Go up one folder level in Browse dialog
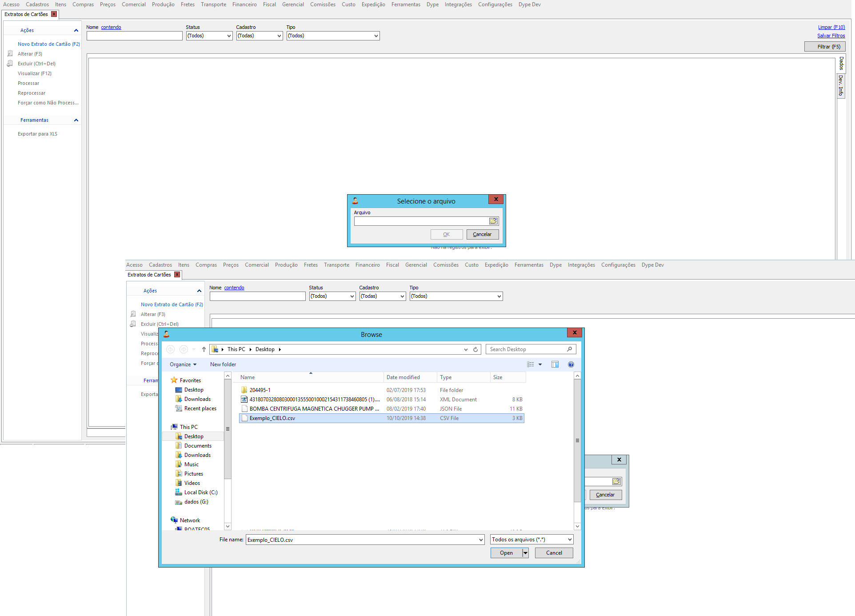The width and height of the screenshot is (855, 616). click(204, 349)
